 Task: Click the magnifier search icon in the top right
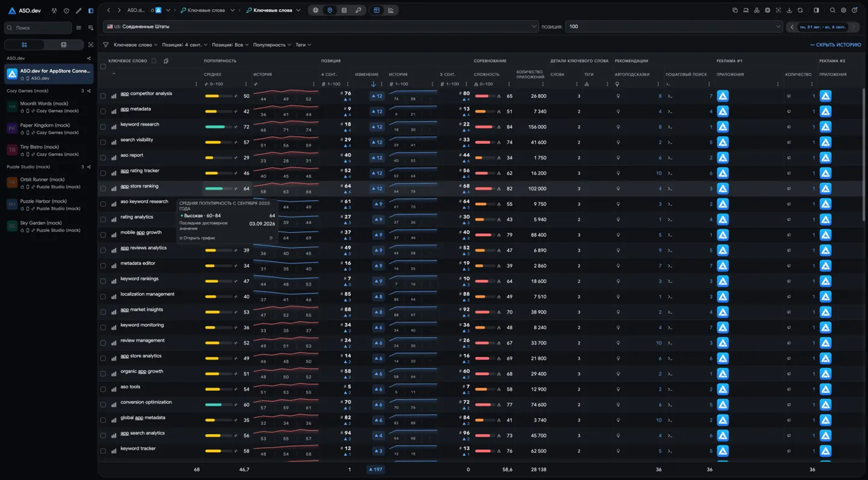click(832, 10)
